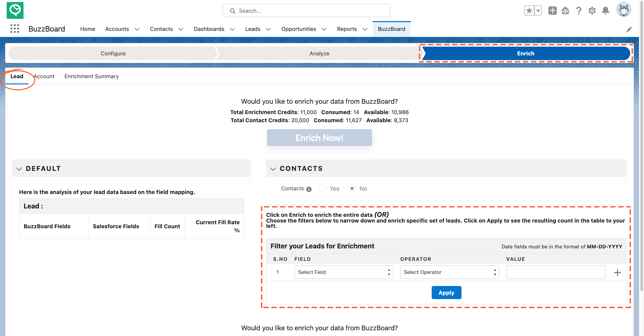This screenshot has width=644, height=336.
Task: Expand the Dashboards navigation dropdown
Action: point(232,29)
